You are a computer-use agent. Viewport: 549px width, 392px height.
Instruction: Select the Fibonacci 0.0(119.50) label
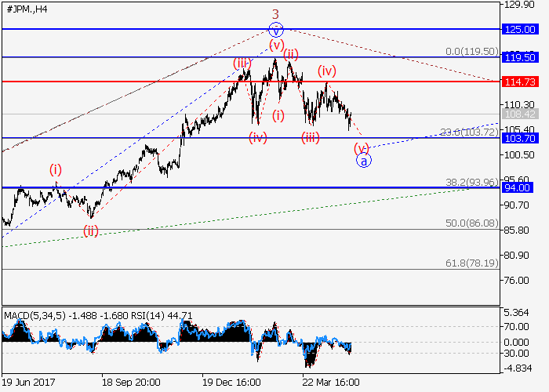point(471,51)
